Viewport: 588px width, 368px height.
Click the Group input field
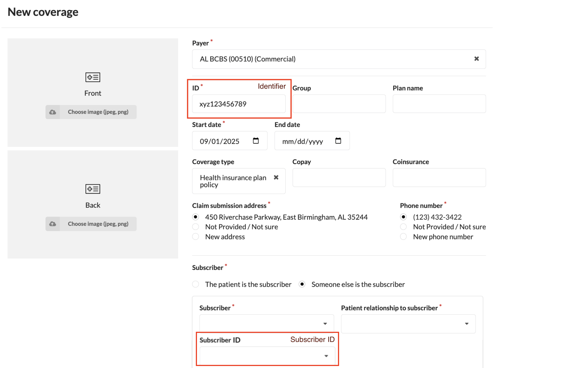tap(339, 104)
